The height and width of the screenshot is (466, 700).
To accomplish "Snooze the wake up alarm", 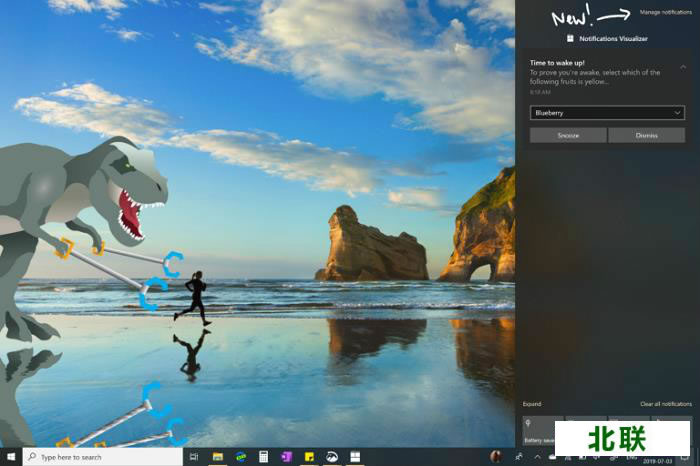I will 567,135.
